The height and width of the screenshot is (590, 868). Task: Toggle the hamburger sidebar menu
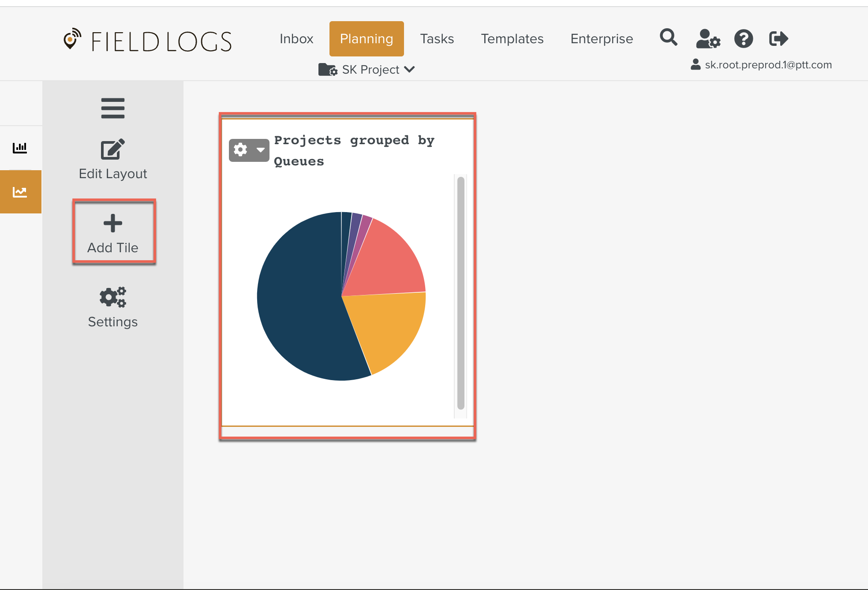click(112, 108)
